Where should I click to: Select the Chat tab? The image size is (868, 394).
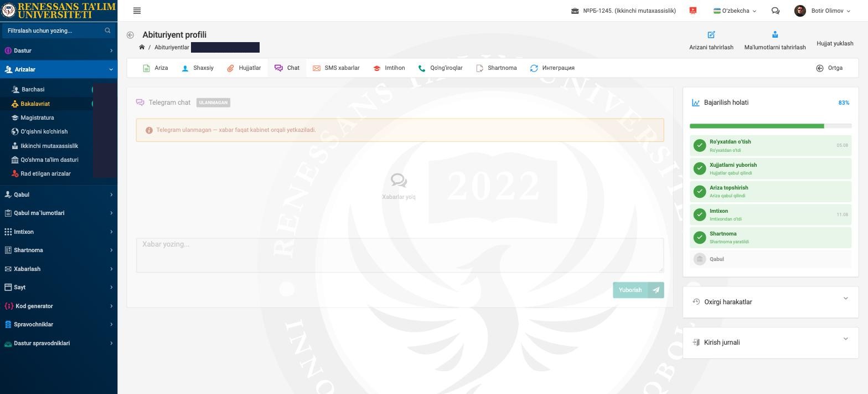coord(287,68)
